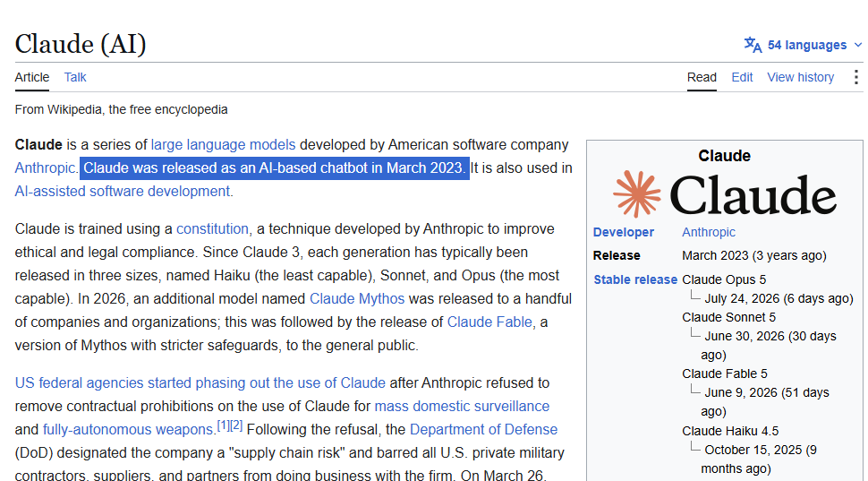Open the Anthropic link in intro paragraph
868x481 pixels.
point(45,167)
